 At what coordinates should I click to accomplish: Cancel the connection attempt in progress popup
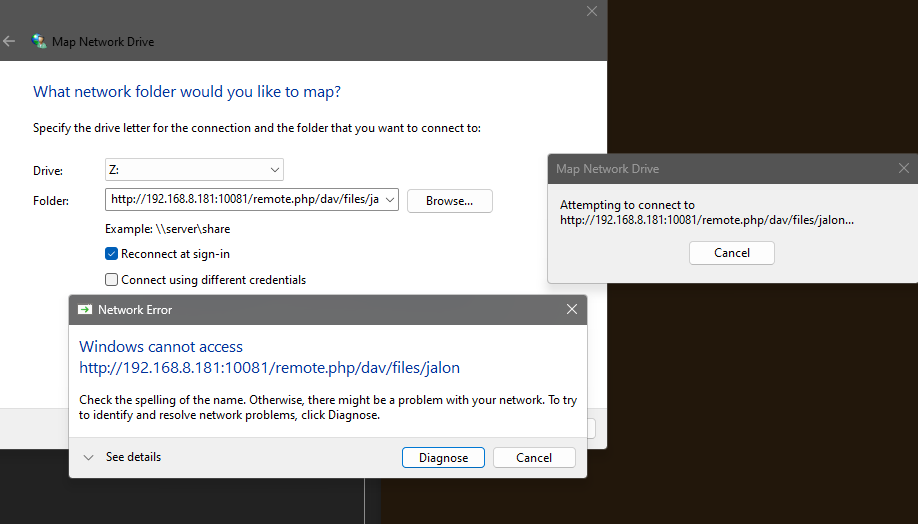coord(731,253)
